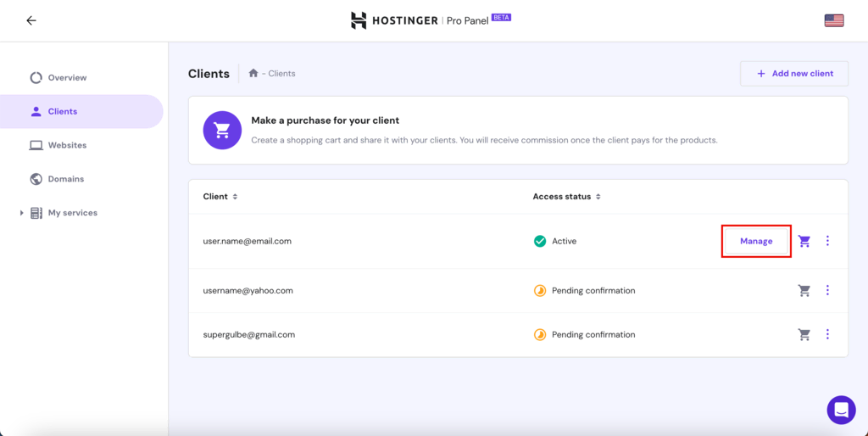This screenshot has height=436, width=868.
Task: Expand the My services menu
Action: coord(22,213)
